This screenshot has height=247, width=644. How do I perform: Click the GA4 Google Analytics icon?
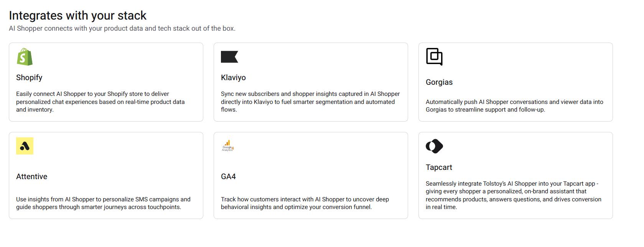pos(228,146)
